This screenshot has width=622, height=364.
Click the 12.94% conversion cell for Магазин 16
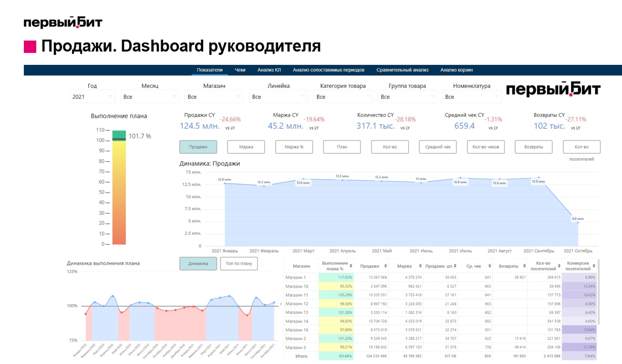[579, 330]
